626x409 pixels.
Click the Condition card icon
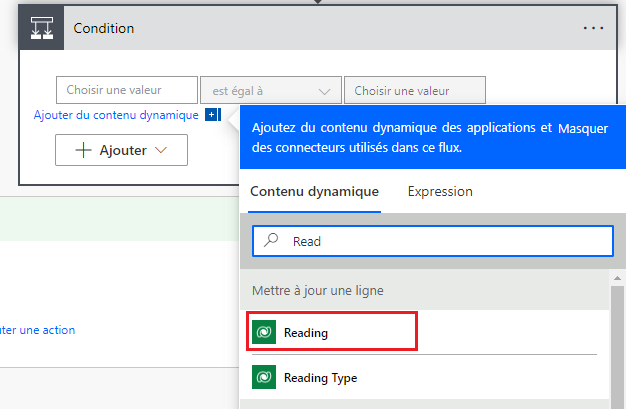pos(42,28)
